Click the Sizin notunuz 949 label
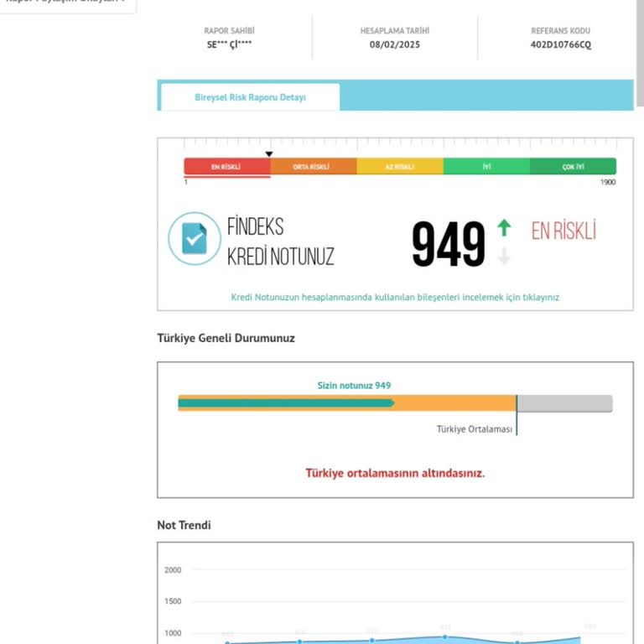Image resolution: width=644 pixels, height=644 pixels. tap(354, 385)
